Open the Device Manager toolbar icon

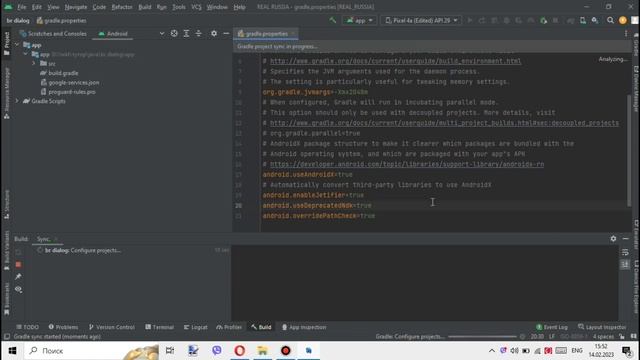pos(583,20)
